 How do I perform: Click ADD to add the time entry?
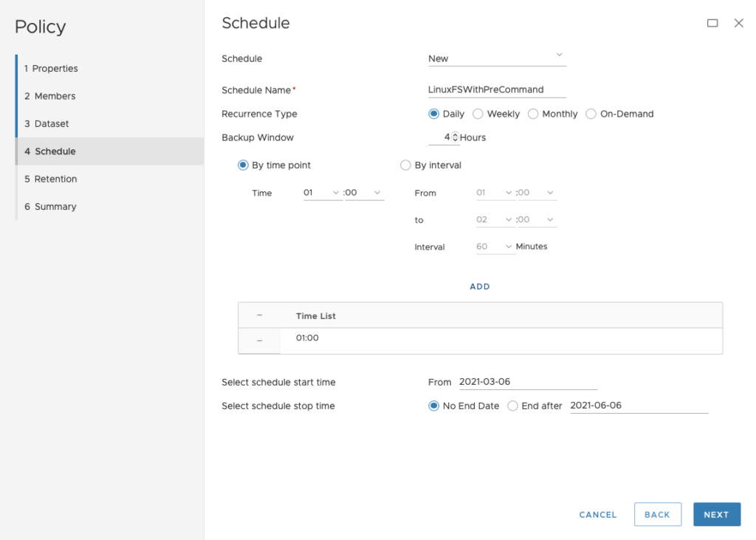[x=480, y=287]
